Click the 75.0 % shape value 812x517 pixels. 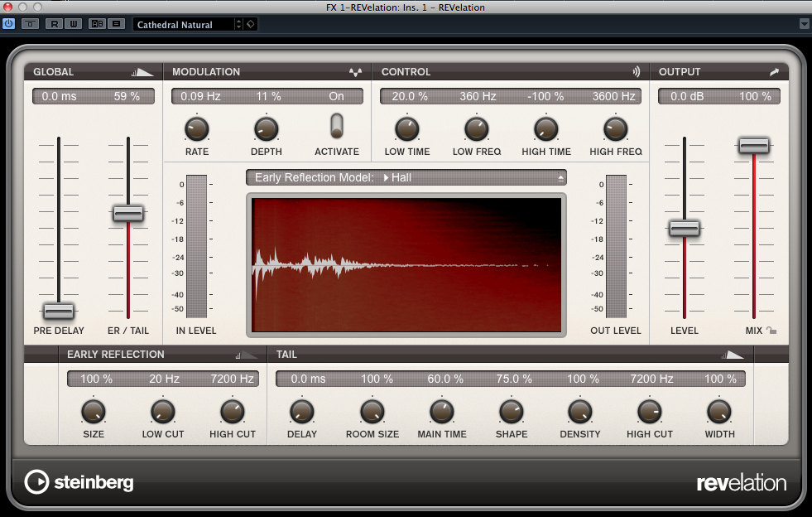pos(514,379)
